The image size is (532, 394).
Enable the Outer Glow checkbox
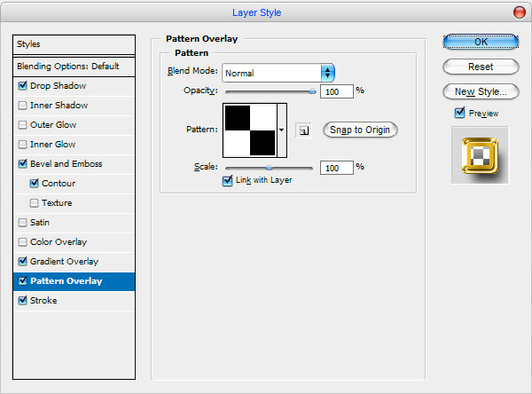(22, 124)
